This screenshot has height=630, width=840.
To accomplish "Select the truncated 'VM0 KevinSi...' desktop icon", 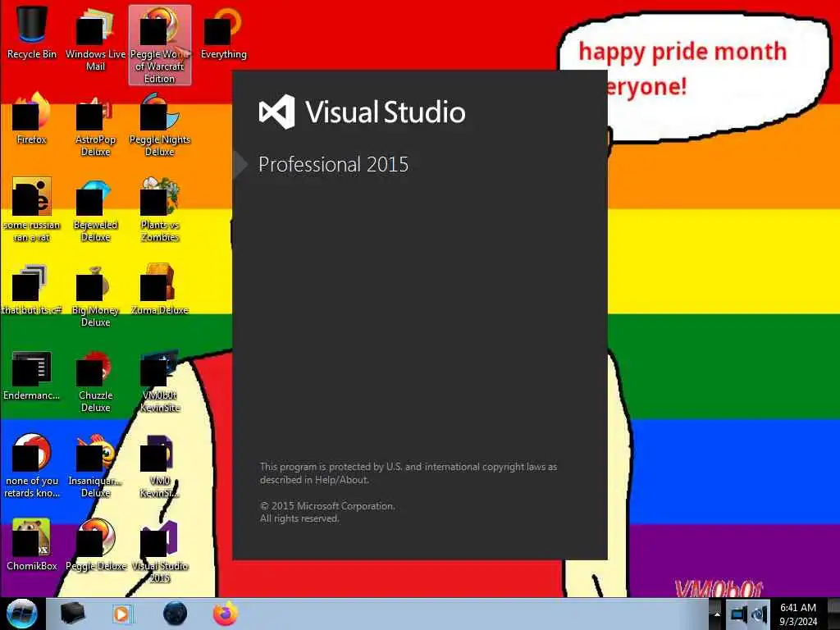I will click(x=160, y=466).
